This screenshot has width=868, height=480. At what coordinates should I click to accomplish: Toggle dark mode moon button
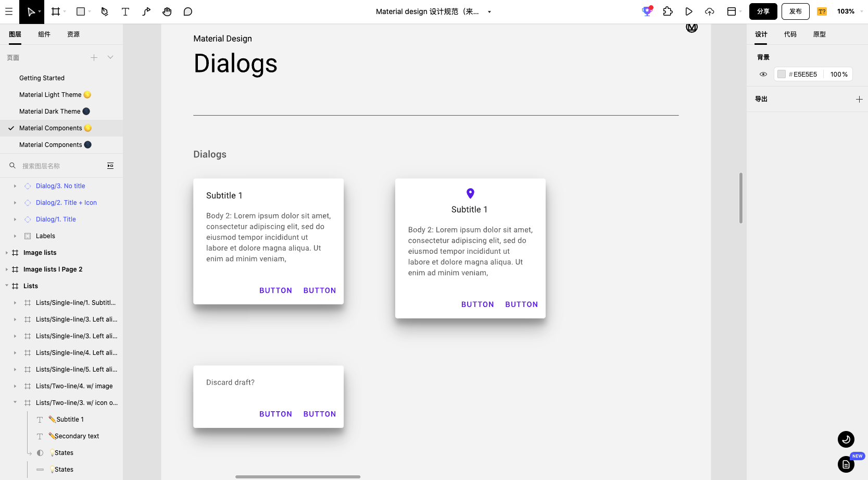click(846, 439)
